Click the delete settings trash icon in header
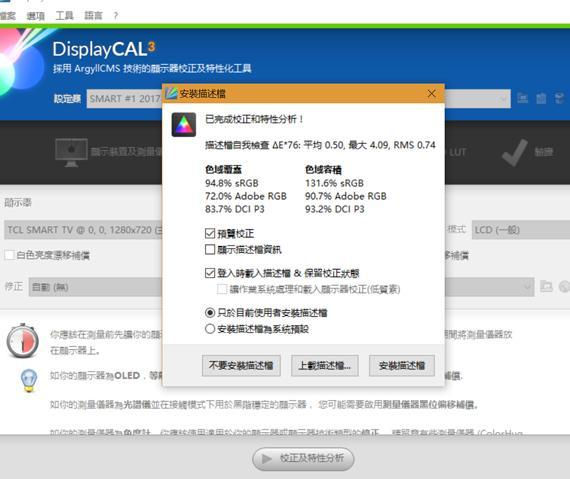Screen dimensions: 570x479 click(x=541, y=98)
